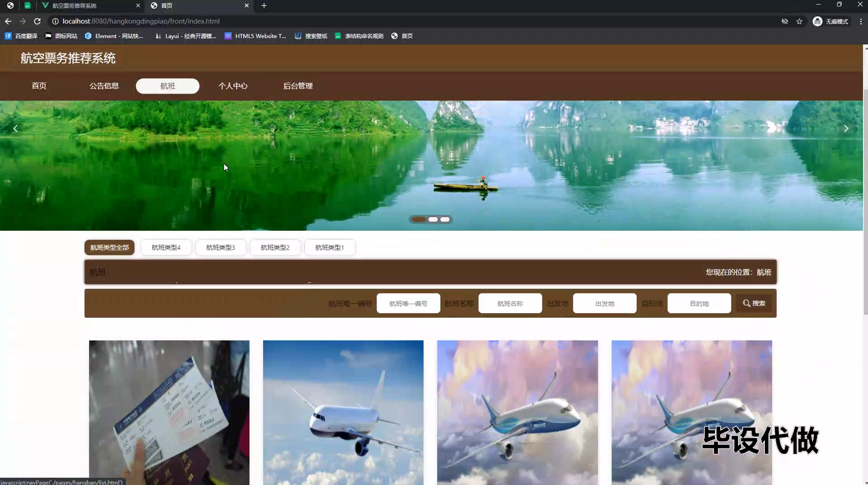The height and width of the screenshot is (485, 868).
Task: Click the page vertical scrollbar
Action: point(866,201)
